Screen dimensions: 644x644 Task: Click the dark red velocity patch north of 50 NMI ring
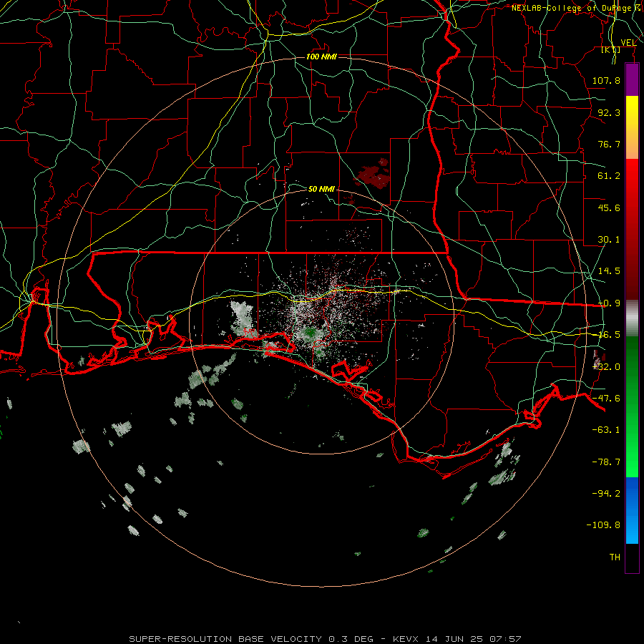pos(374,175)
